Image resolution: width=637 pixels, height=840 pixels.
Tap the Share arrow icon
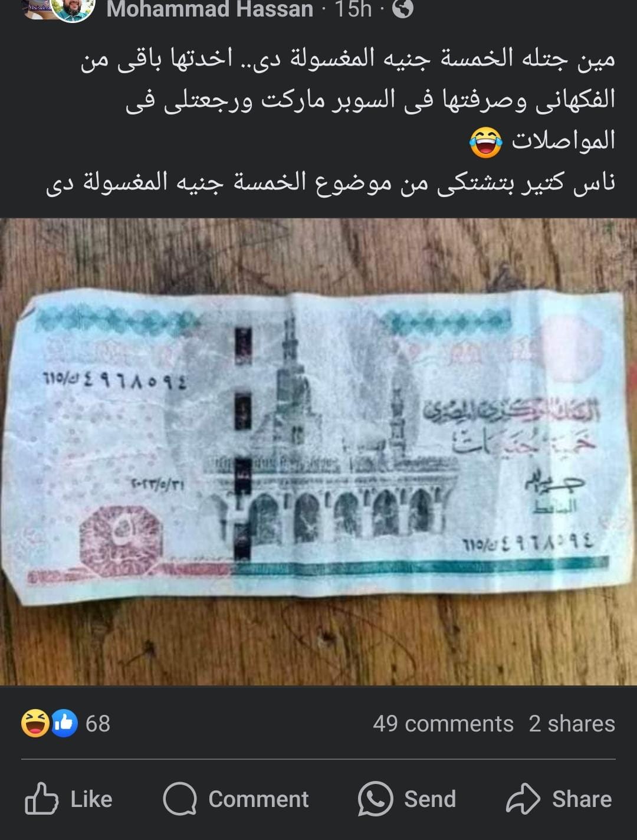[x=523, y=799]
